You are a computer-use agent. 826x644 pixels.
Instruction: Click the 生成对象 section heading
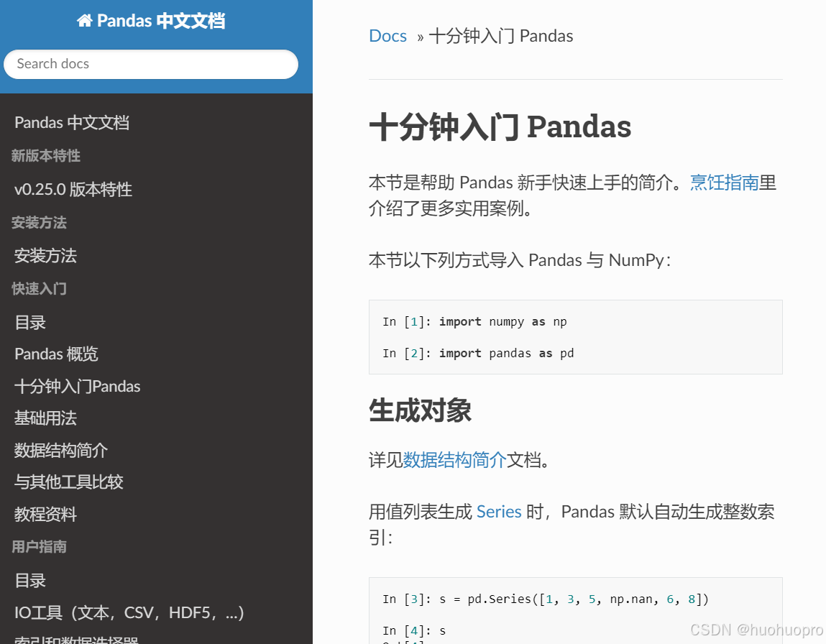pos(421,410)
